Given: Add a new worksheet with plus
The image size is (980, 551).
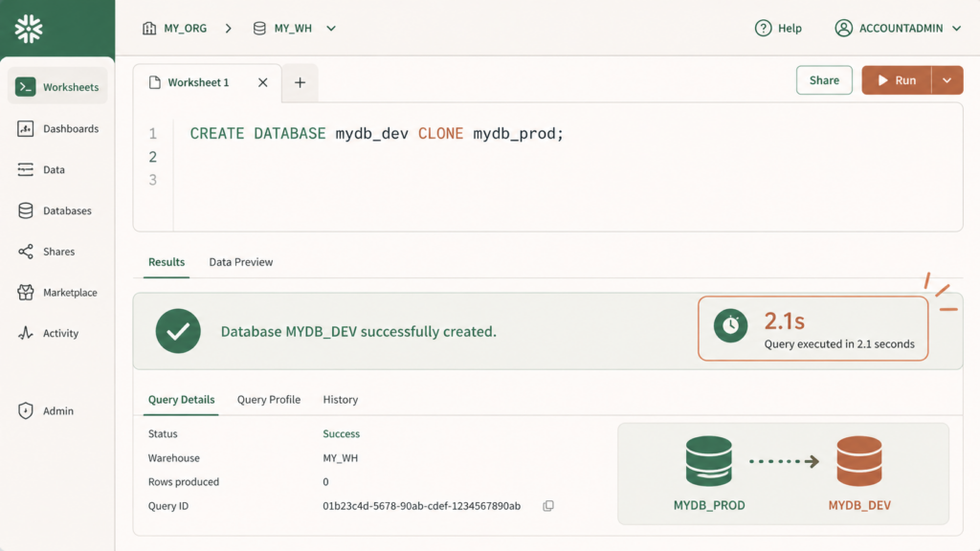Looking at the screenshot, I should tap(300, 82).
